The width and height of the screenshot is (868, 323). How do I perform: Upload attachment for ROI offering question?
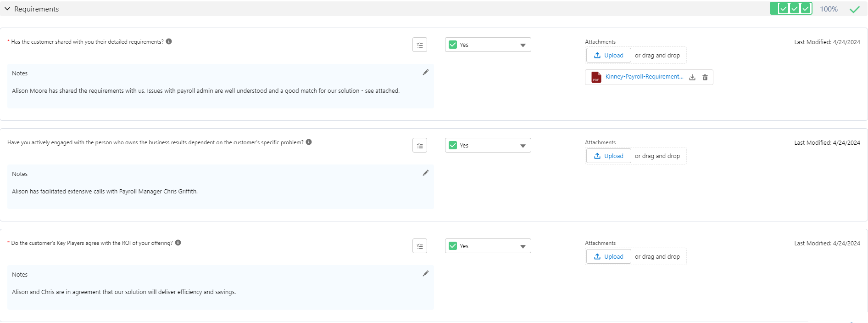click(608, 257)
